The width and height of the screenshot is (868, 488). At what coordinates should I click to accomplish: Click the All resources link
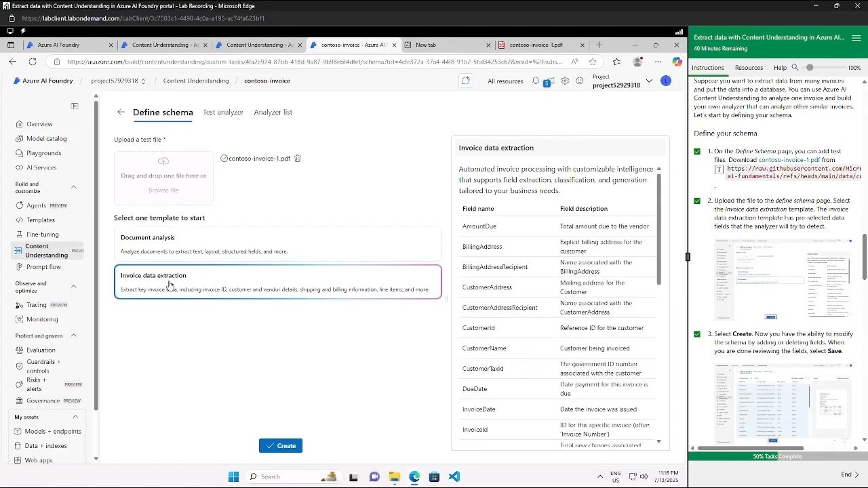coord(505,81)
